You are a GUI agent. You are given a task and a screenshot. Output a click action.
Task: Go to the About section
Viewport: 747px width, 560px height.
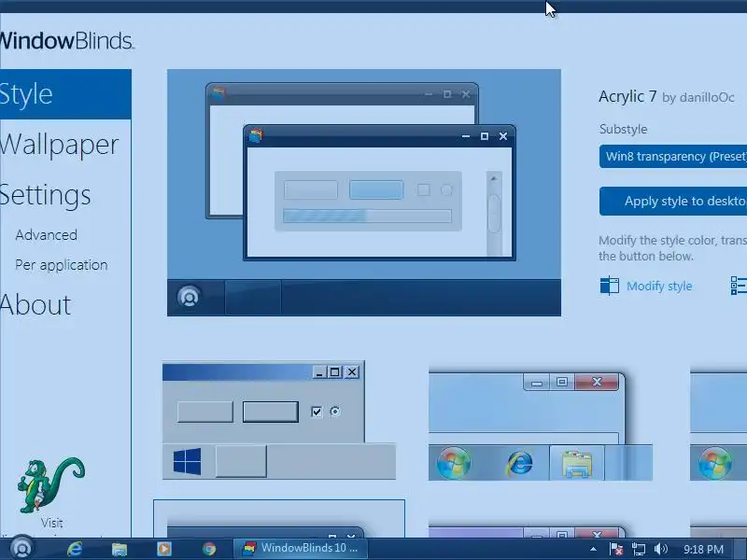(x=35, y=305)
